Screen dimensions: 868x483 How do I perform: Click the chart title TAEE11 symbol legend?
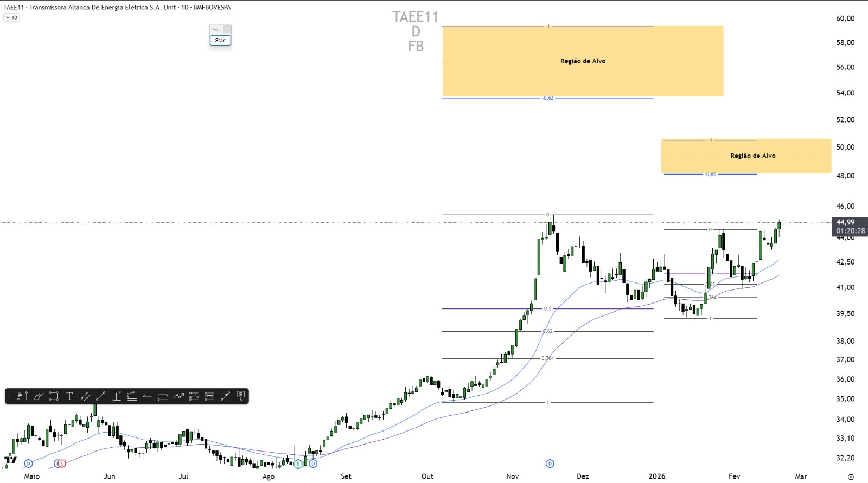point(117,7)
